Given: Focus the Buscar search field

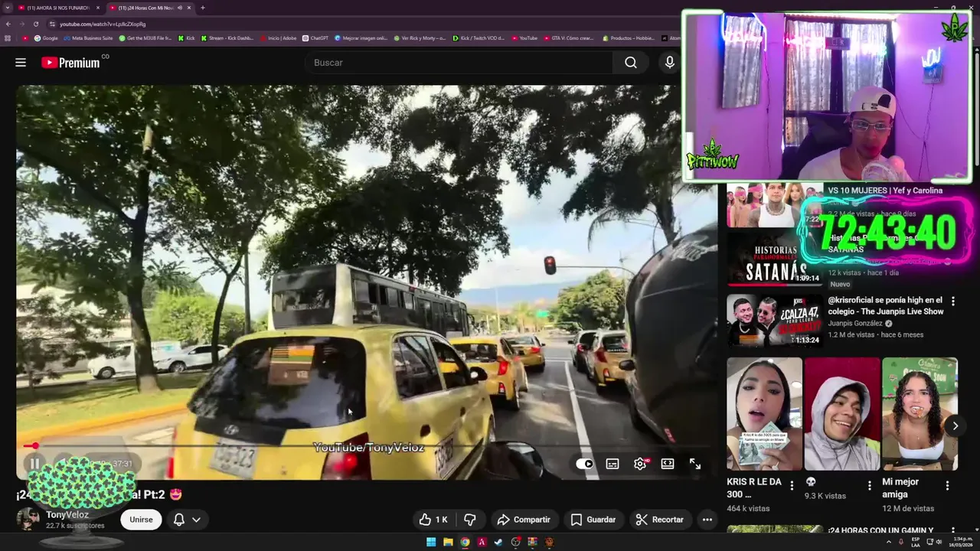Looking at the screenshot, I should [459, 63].
